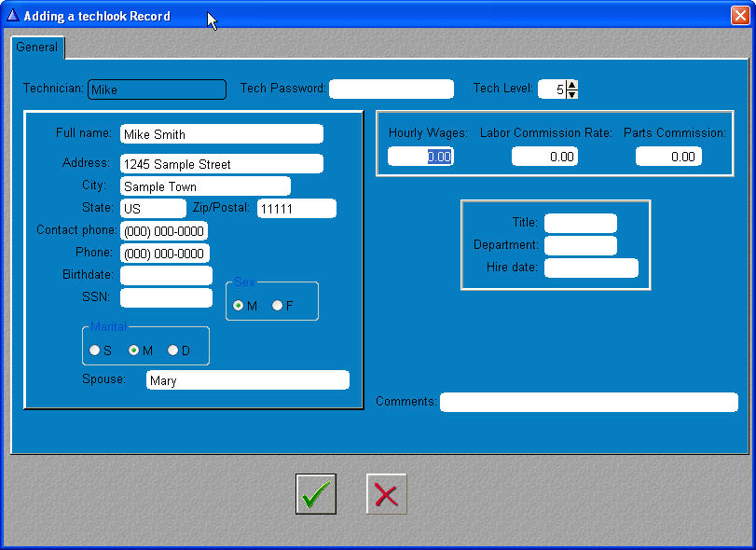
Task: Click the app icon in title bar
Action: pyautogui.click(x=13, y=16)
